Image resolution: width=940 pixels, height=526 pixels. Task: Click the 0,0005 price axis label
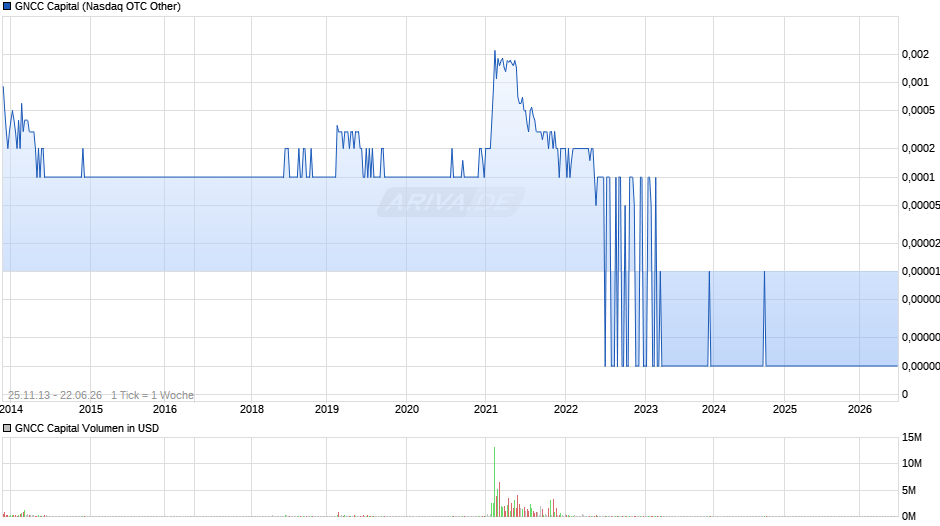pos(918,110)
